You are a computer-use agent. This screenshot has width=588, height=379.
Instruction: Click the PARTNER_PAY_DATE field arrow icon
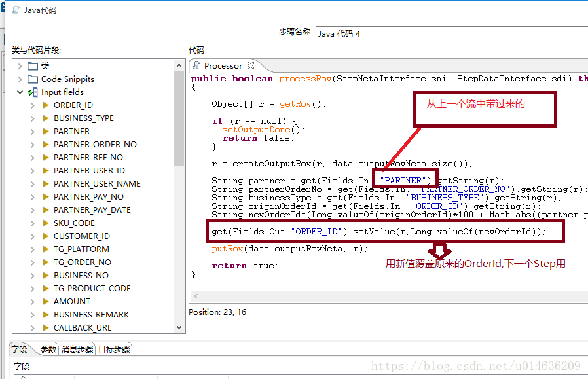pyautogui.click(x=46, y=210)
